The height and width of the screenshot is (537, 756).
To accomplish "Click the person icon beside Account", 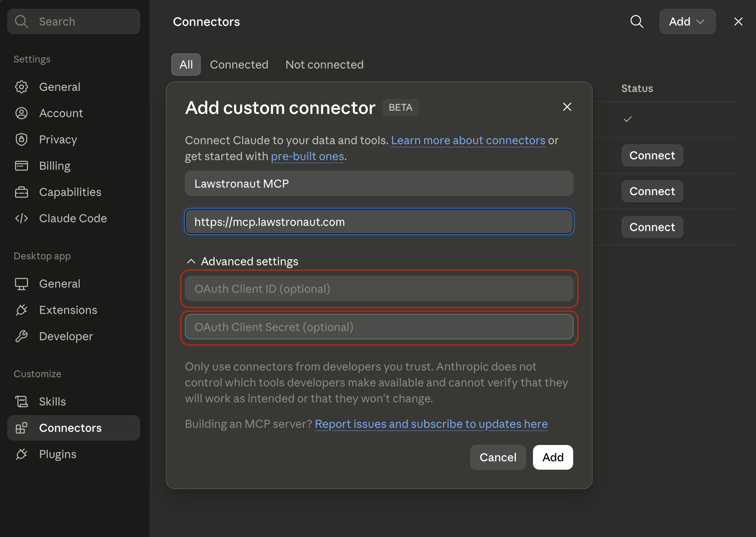I will [x=22, y=113].
